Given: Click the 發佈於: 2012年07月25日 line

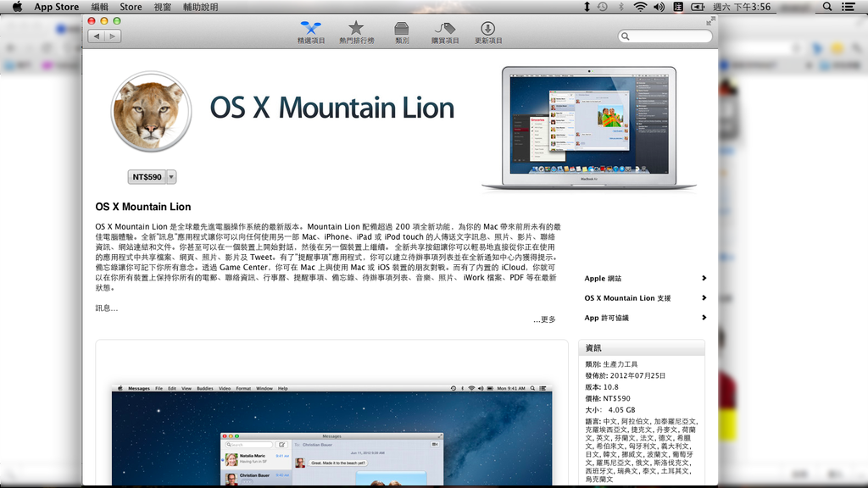Looking at the screenshot, I should coord(625,375).
